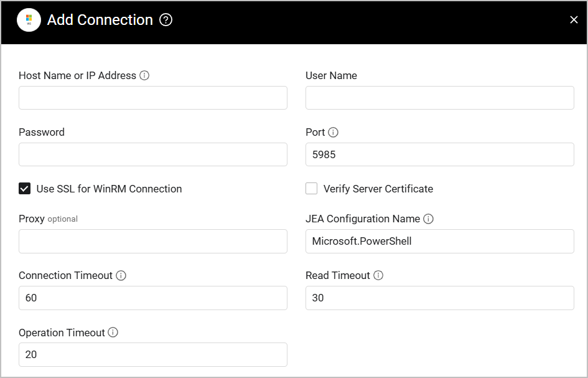This screenshot has height=378, width=588.
Task: Click the Port field showing 5985
Action: click(x=439, y=154)
